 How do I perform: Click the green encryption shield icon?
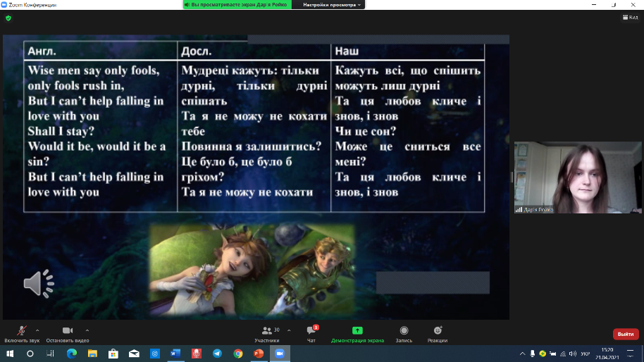click(x=8, y=18)
